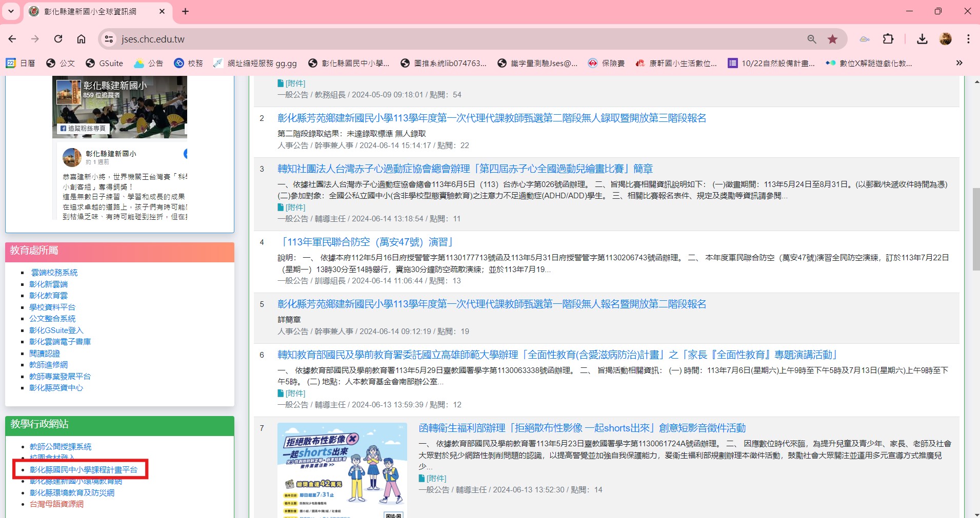Open announcement 2 about 第三階段報名
The height and width of the screenshot is (518, 980).
(x=492, y=118)
